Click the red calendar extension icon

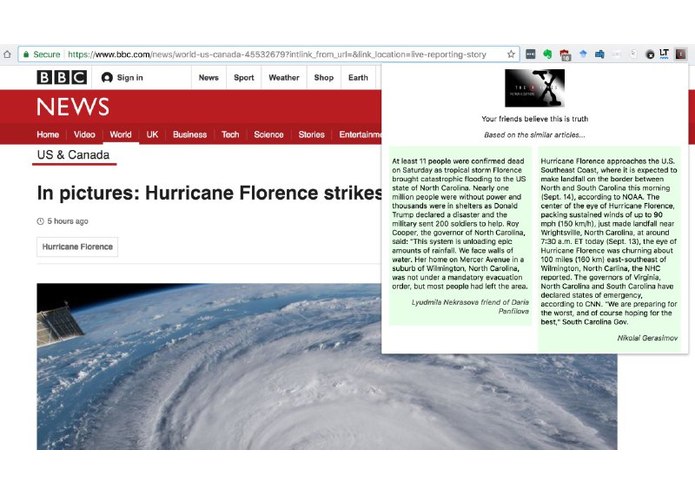coord(565,54)
